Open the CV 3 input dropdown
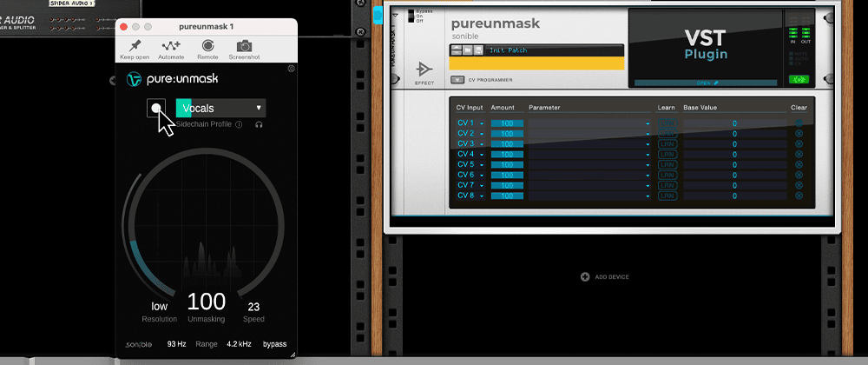This screenshot has width=868, height=365. coord(470,144)
